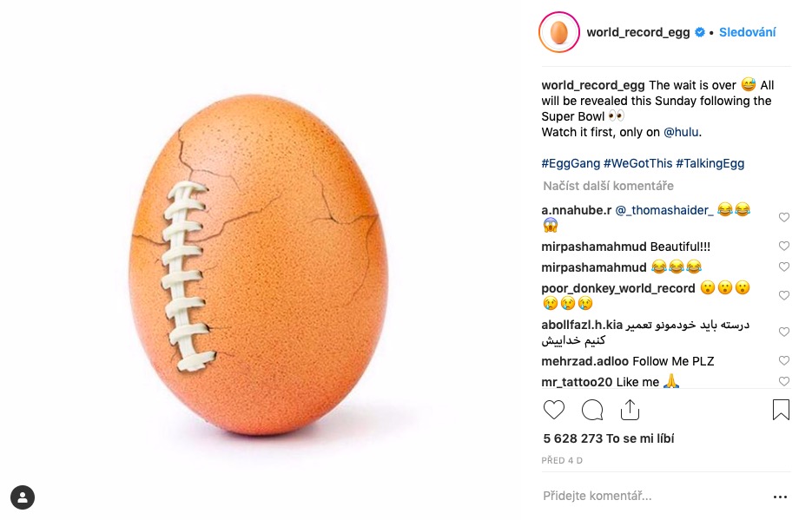Viewport: 812px width, 520px height.
Task: Save the post with the bookmark icon
Action: coord(780,410)
